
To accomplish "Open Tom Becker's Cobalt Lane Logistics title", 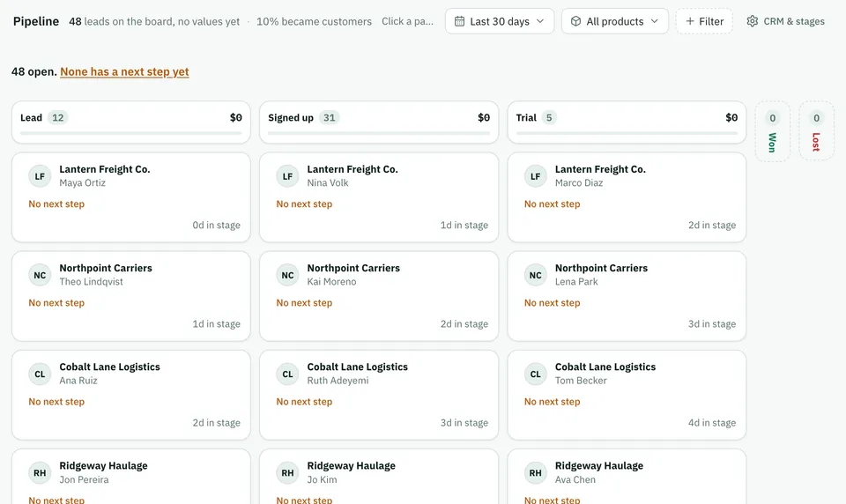I will [x=605, y=367].
